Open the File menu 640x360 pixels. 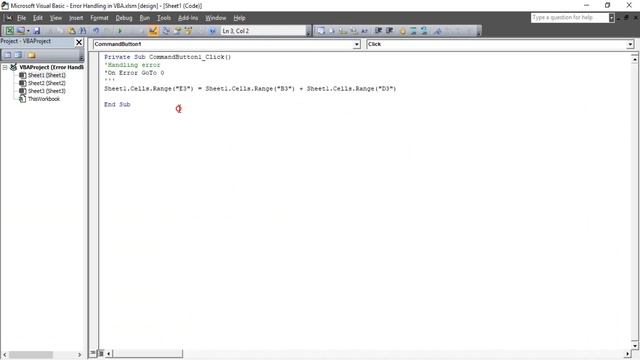point(21,18)
